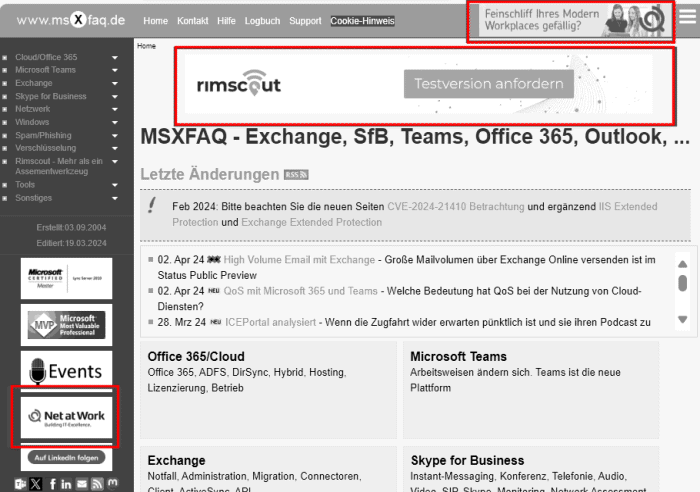Viewport: 700px width, 492px height.
Task: Open the X (Twitter) profile icon
Action: [36, 484]
